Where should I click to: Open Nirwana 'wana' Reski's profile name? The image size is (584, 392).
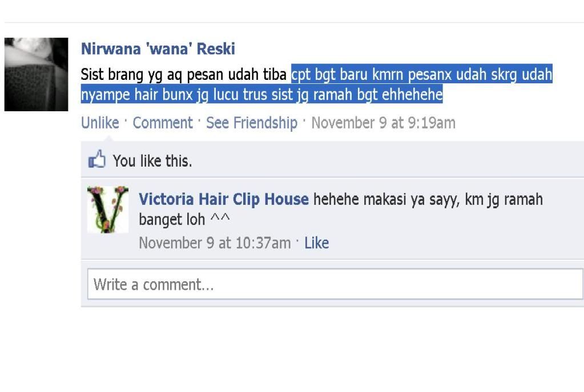[x=158, y=49]
